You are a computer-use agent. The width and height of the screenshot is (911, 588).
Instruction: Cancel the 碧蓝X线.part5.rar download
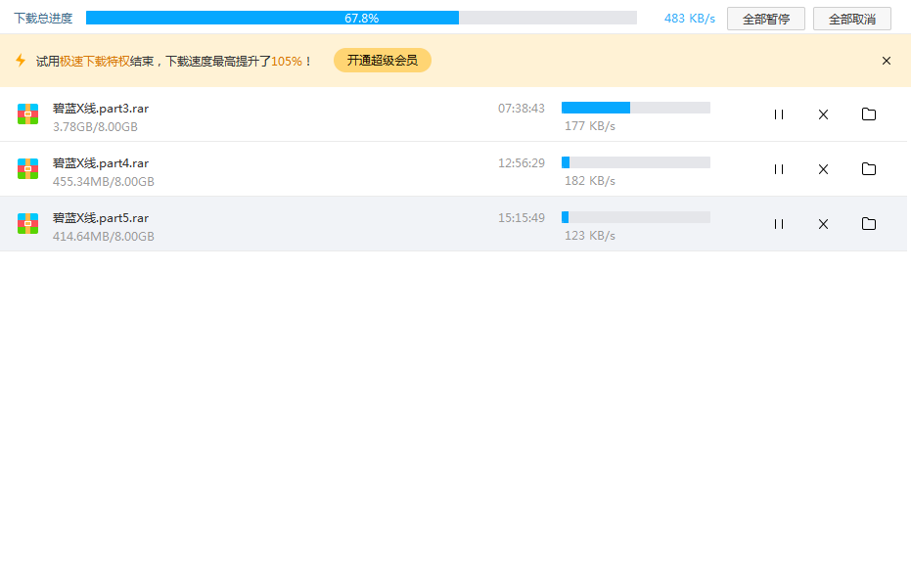pos(823,224)
